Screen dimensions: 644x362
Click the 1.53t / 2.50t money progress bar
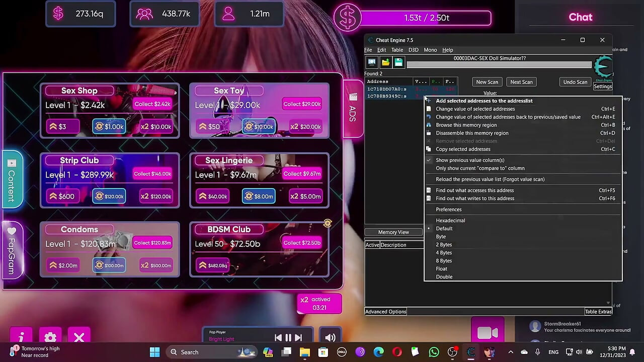coord(426,18)
